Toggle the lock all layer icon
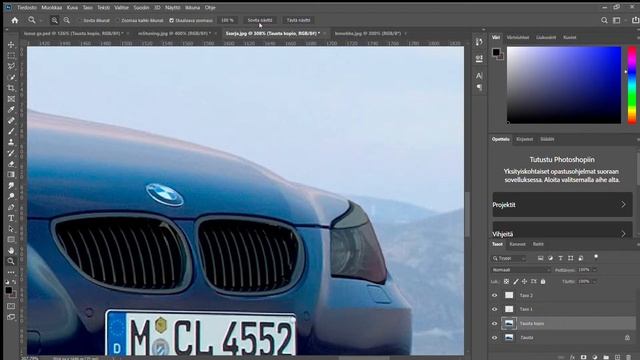This screenshot has width=640, height=360. pyautogui.click(x=543, y=282)
